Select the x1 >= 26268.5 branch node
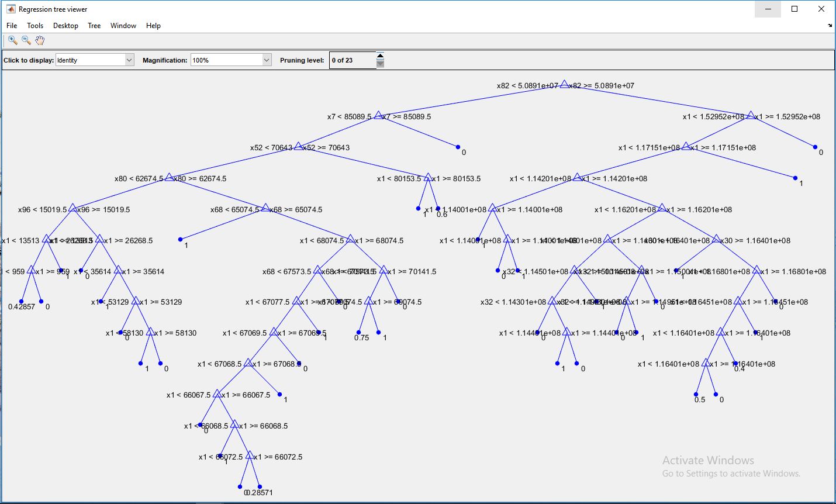 click(x=99, y=240)
